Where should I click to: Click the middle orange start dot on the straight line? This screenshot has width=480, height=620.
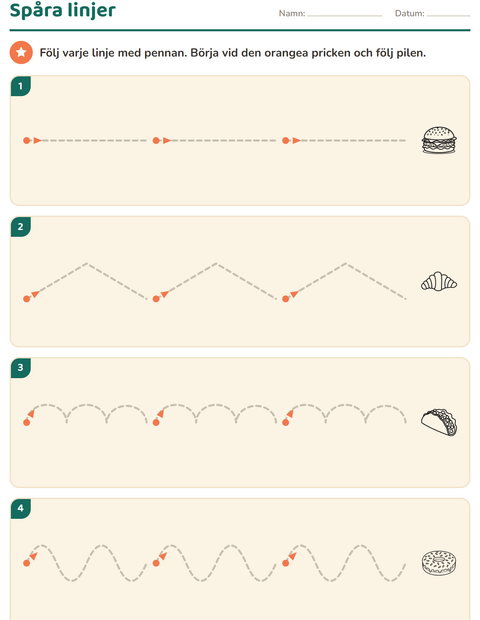(x=156, y=140)
